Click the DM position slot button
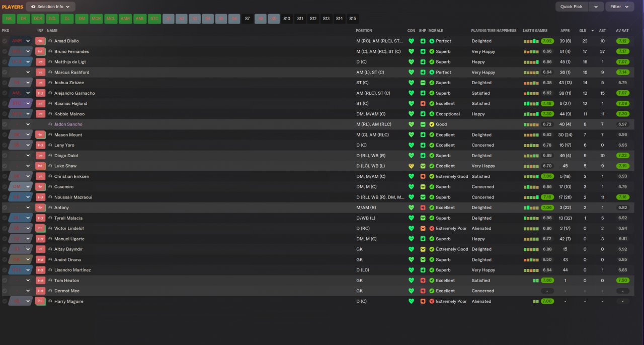 point(82,19)
